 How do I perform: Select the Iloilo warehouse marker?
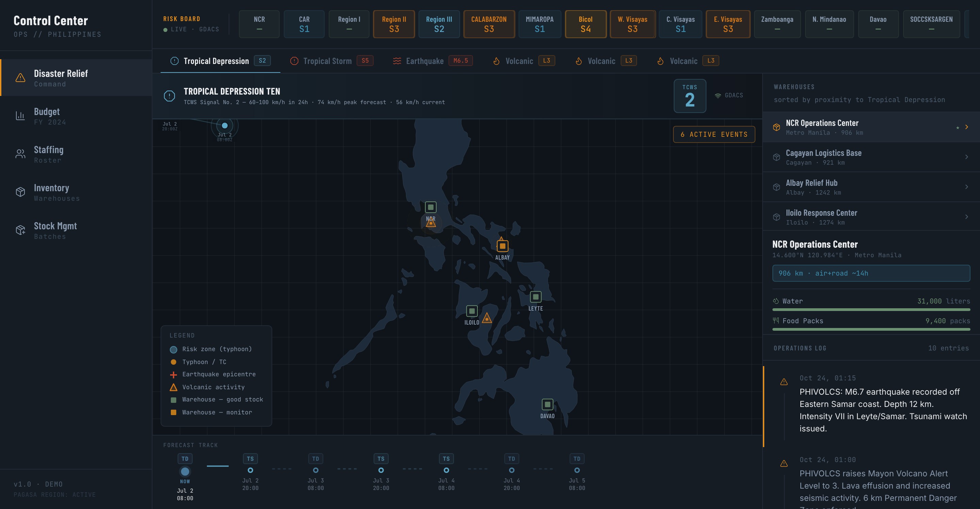[x=472, y=311]
